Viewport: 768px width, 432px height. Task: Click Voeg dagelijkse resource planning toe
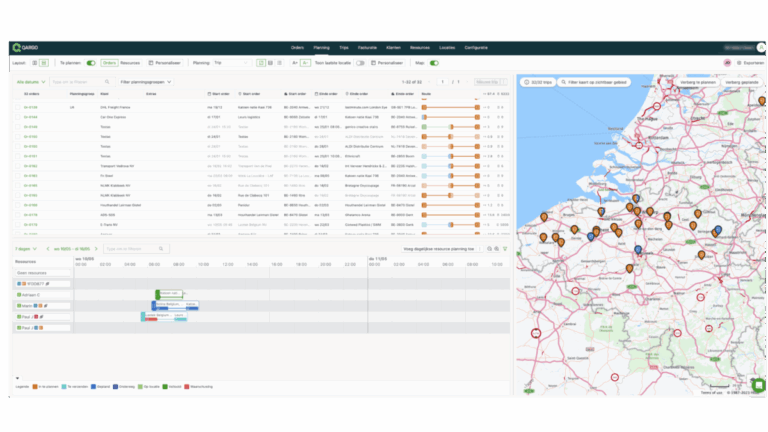coord(439,249)
